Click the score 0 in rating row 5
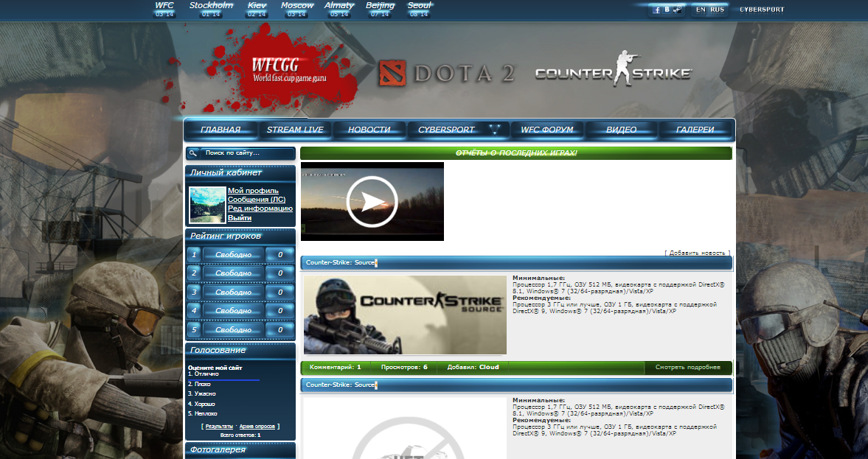868x459 pixels. tap(280, 329)
